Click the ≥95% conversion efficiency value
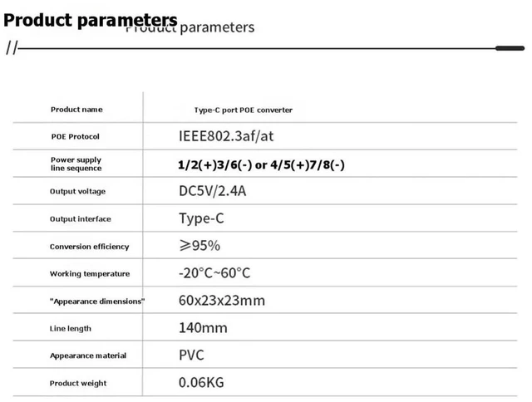532x402 pixels. [199, 245]
